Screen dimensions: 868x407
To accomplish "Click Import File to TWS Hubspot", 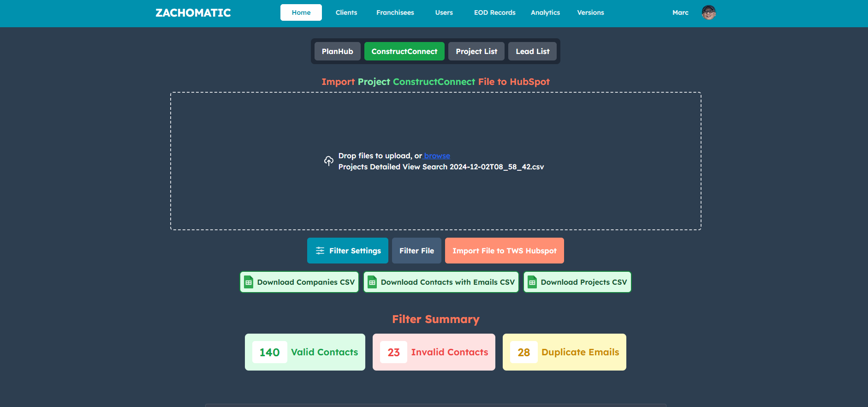I will point(504,251).
